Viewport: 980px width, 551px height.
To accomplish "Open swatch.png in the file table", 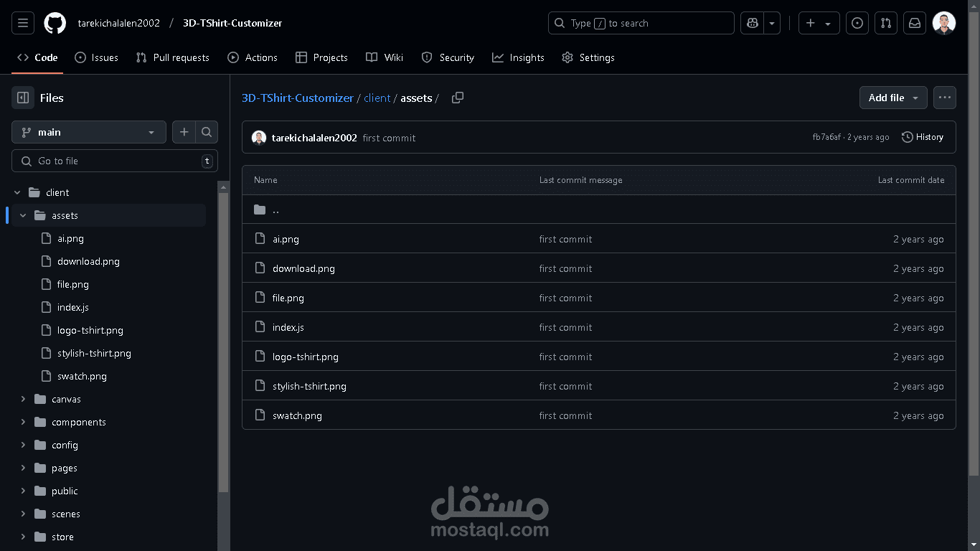I will pyautogui.click(x=297, y=415).
